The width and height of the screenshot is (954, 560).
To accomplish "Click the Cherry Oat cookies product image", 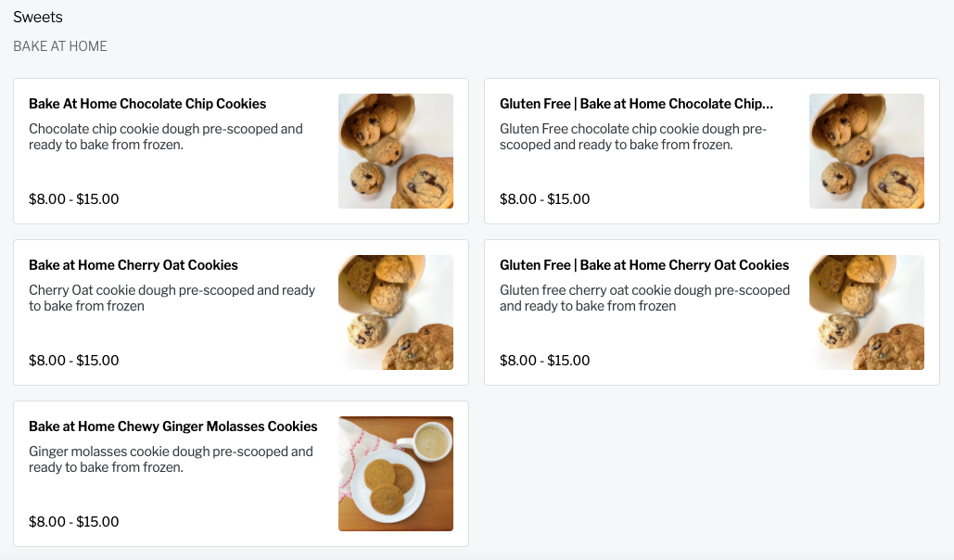I will coord(395,312).
